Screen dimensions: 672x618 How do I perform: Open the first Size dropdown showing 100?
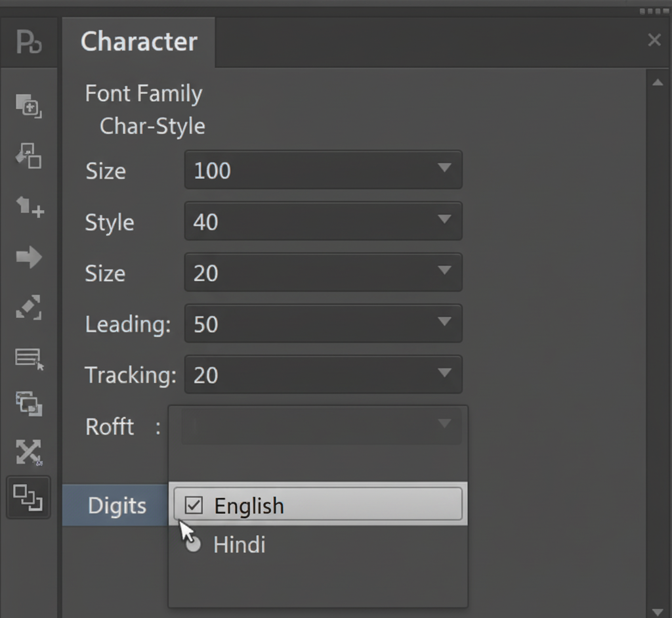[x=323, y=170]
